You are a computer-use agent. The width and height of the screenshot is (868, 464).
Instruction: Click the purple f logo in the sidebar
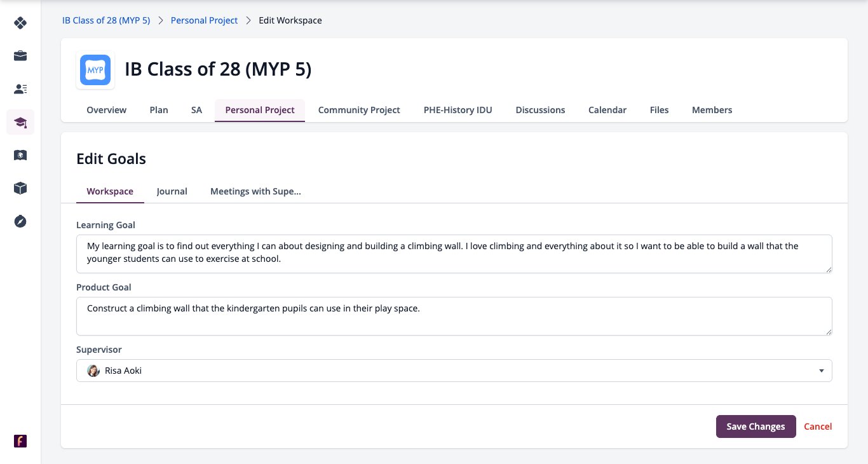[x=20, y=441]
